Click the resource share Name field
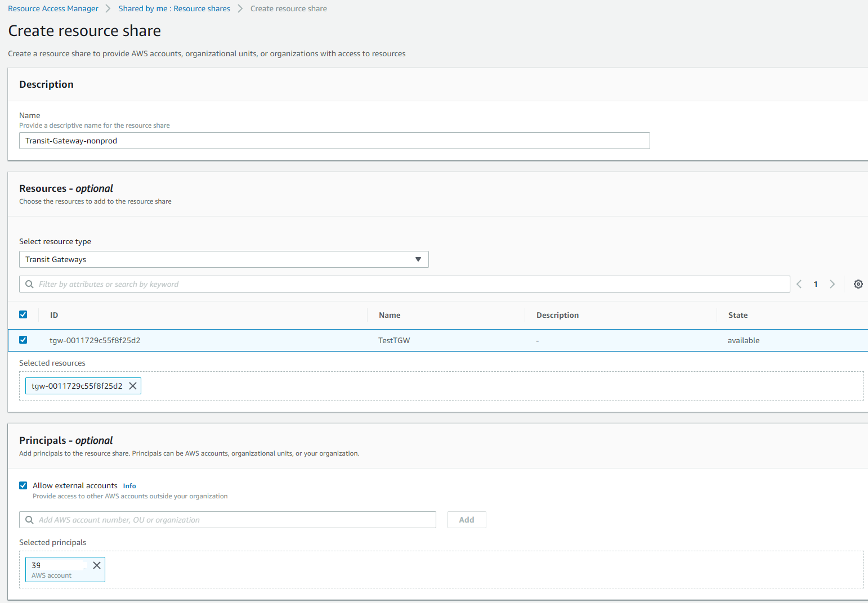The width and height of the screenshot is (868, 603). [334, 141]
